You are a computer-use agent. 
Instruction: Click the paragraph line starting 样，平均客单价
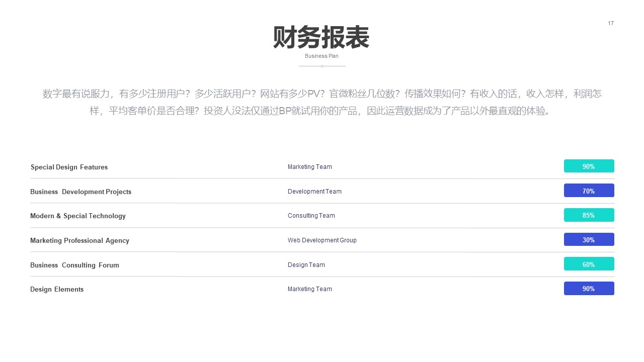(x=322, y=111)
